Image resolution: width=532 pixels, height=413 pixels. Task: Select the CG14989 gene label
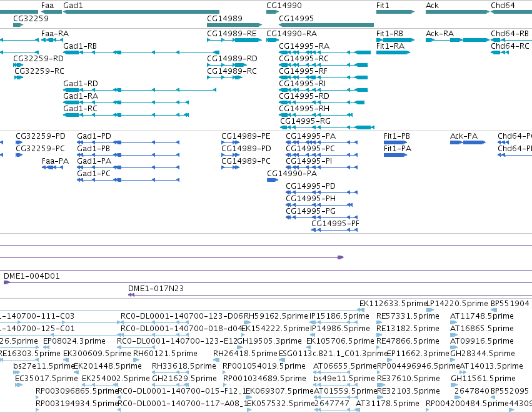[x=224, y=18]
